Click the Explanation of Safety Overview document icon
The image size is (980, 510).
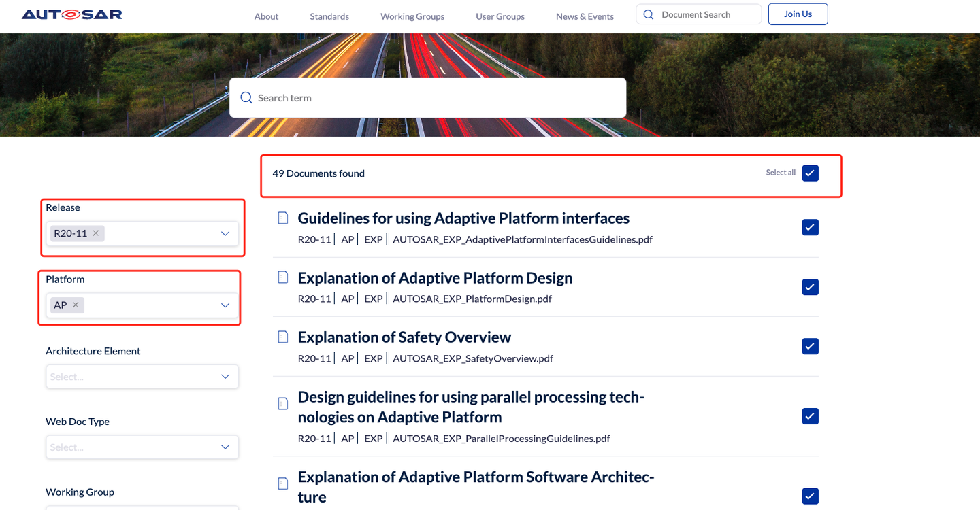(283, 337)
